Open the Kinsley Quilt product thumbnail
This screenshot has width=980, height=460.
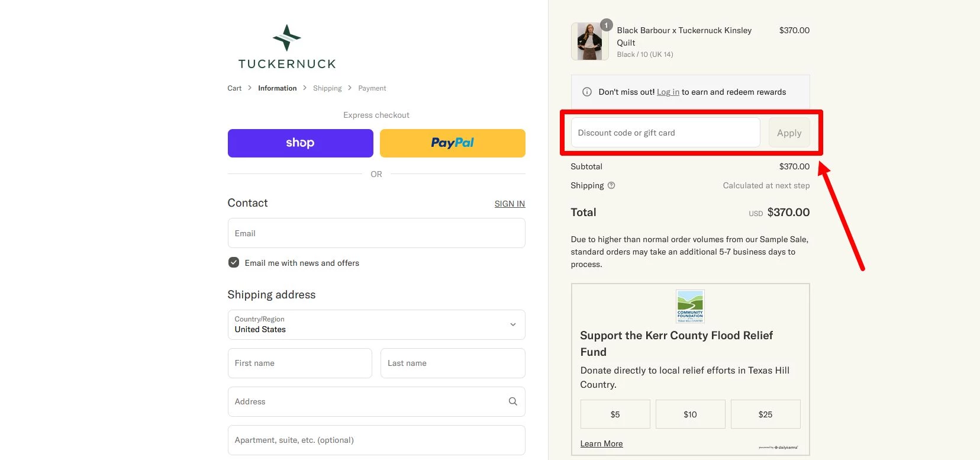[x=590, y=41]
